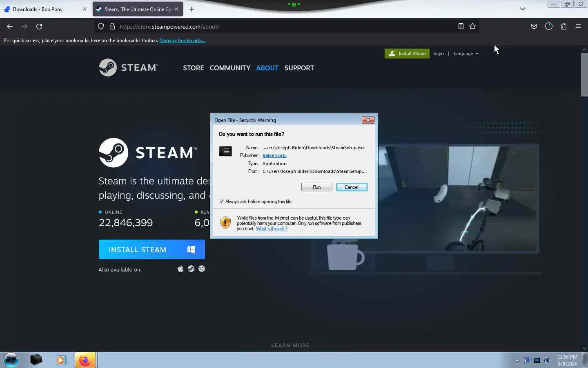Open What's the risk? link
588x368 pixels.
click(x=272, y=229)
